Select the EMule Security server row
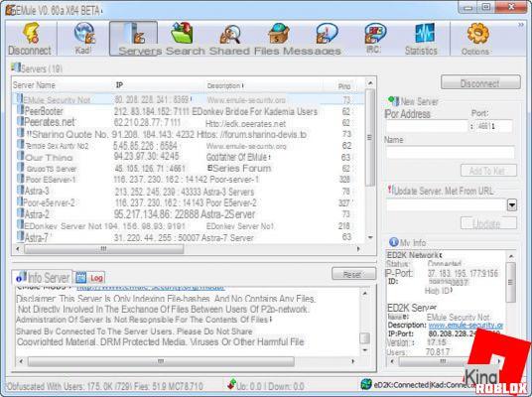This screenshot has height=397, width=532. (189, 99)
